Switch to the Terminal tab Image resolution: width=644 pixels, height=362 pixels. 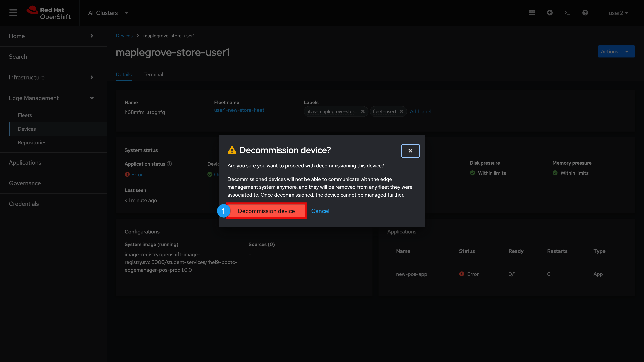pos(153,74)
